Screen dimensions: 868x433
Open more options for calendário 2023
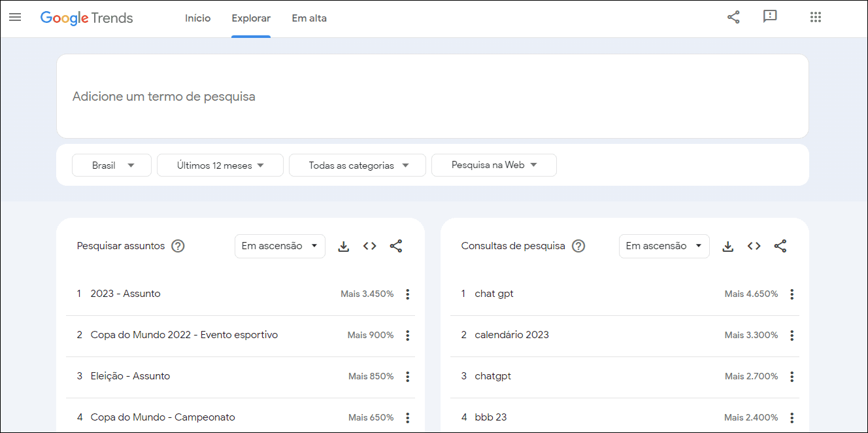coord(792,336)
